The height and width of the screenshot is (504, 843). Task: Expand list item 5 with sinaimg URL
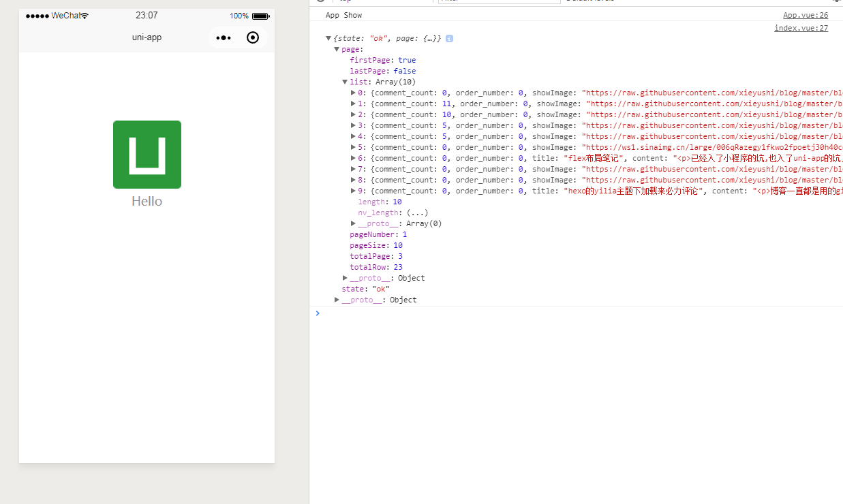[353, 147]
